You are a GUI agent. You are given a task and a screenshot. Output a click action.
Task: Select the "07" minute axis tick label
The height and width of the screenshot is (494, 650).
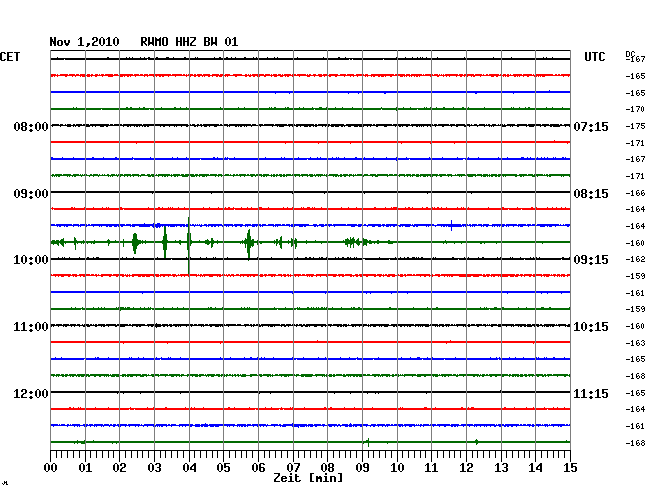[293, 467]
